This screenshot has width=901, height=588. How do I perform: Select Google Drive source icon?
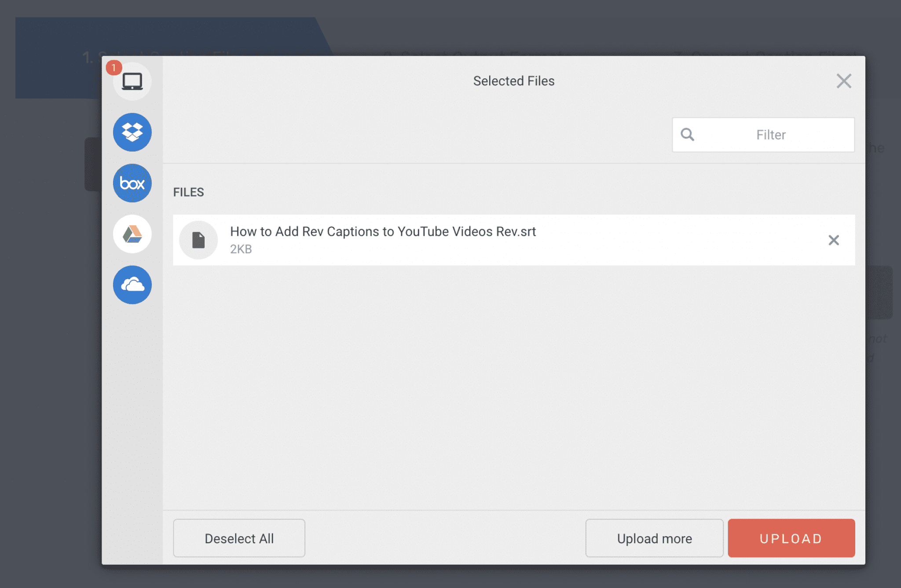click(132, 234)
